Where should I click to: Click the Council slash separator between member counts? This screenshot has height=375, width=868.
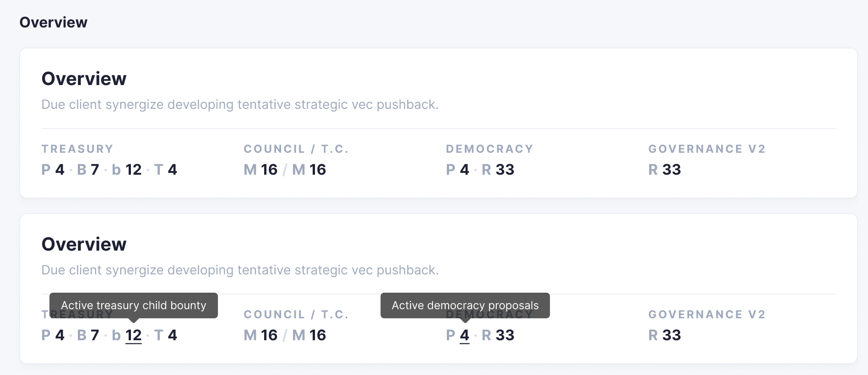284,169
